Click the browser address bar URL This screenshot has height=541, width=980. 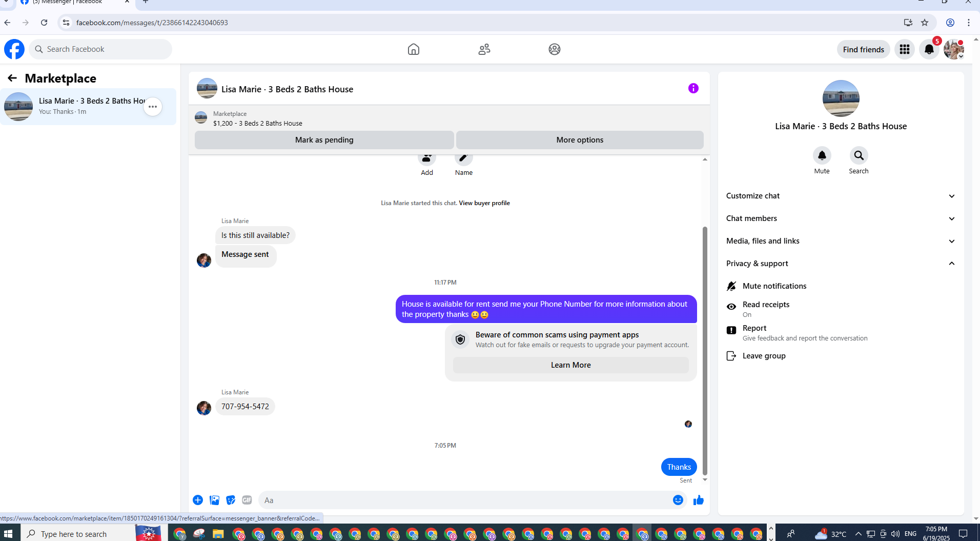click(152, 23)
